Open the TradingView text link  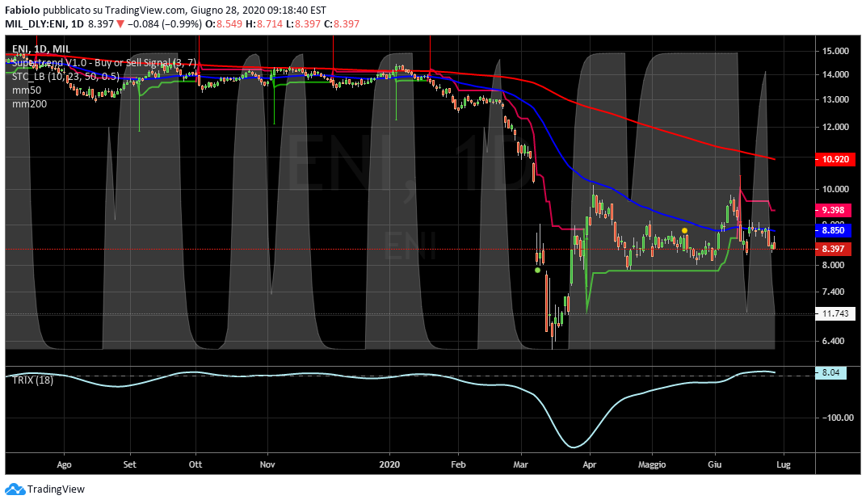tap(56, 489)
